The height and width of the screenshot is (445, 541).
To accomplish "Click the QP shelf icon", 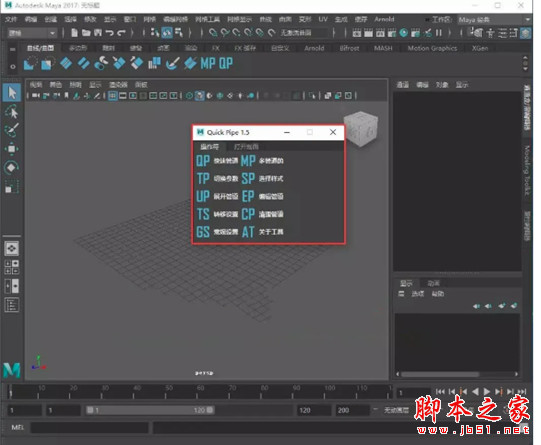I will [226, 63].
